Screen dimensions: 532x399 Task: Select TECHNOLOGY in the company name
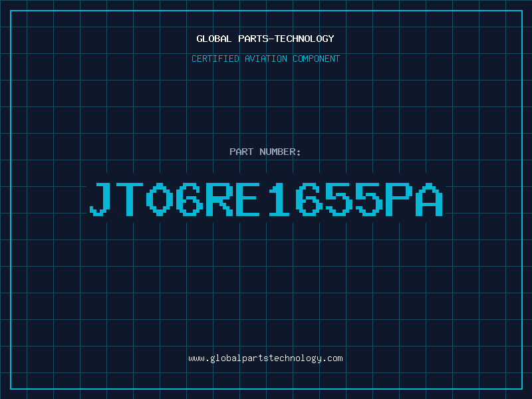pyautogui.click(x=305, y=39)
